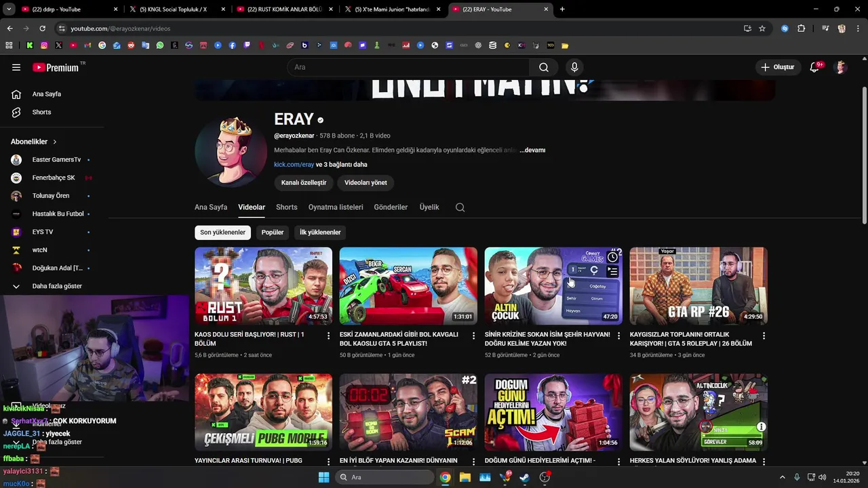Image resolution: width=868 pixels, height=488 pixels.
Task: Open the Shazam browser extension
Action: (x=785, y=28)
